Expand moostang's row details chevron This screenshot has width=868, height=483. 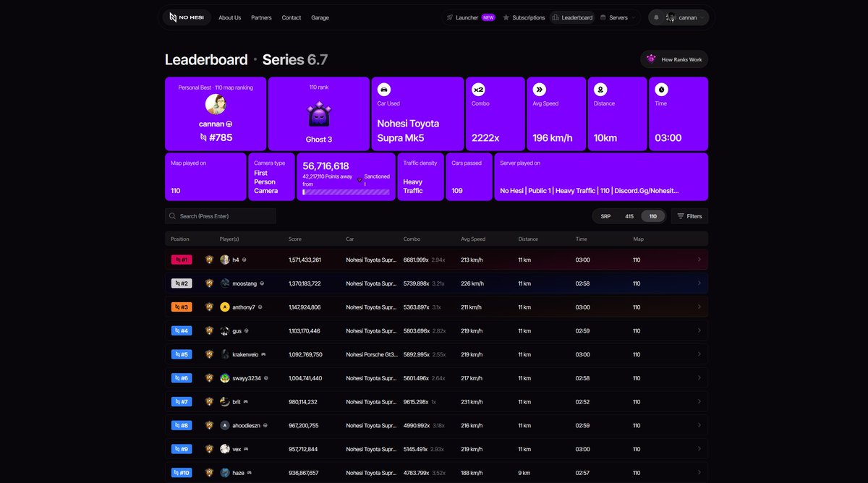click(699, 283)
